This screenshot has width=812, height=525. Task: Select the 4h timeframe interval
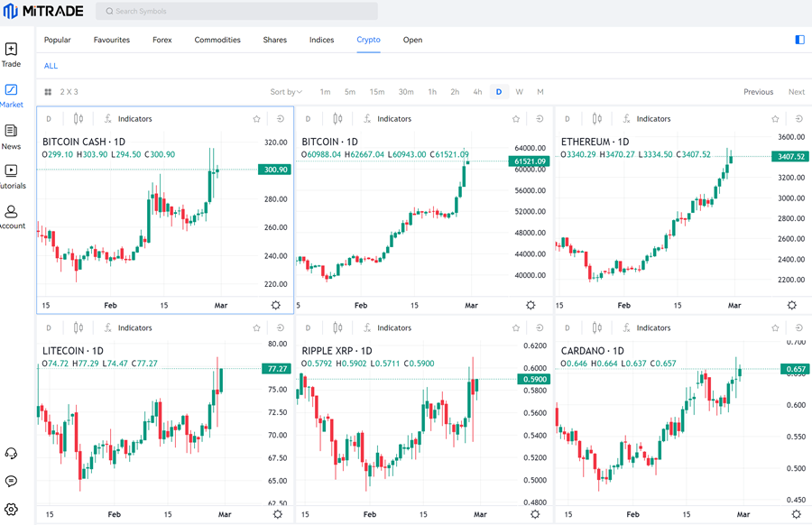[477, 92]
